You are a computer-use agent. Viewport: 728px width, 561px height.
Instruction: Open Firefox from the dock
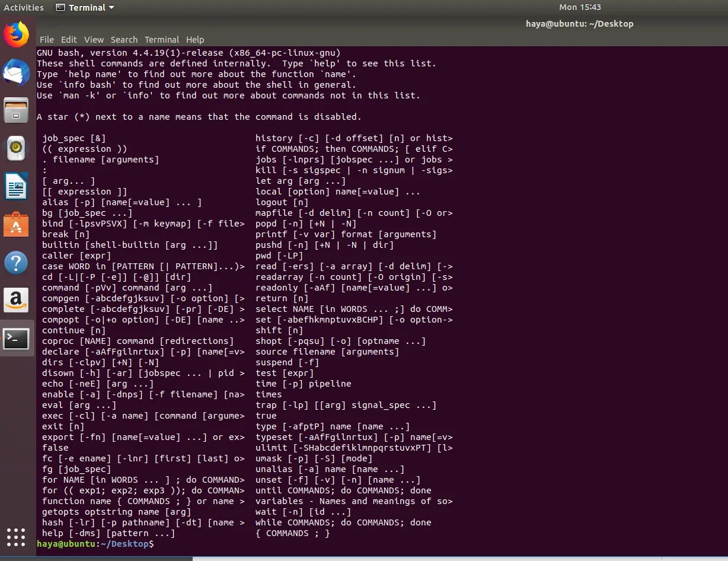(17, 34)
